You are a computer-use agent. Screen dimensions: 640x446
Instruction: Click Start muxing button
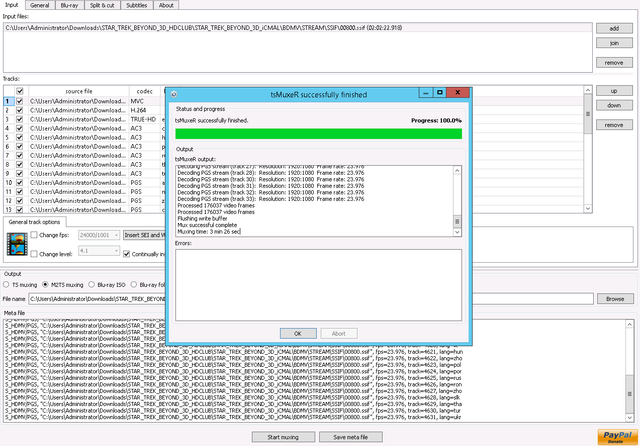(283, 437)
